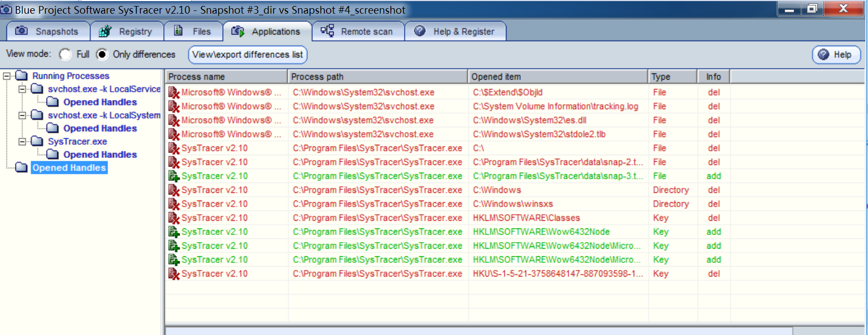Collapse the SysTracer.exe tree node
The image size is (868, 335).
tap(22, 142)
